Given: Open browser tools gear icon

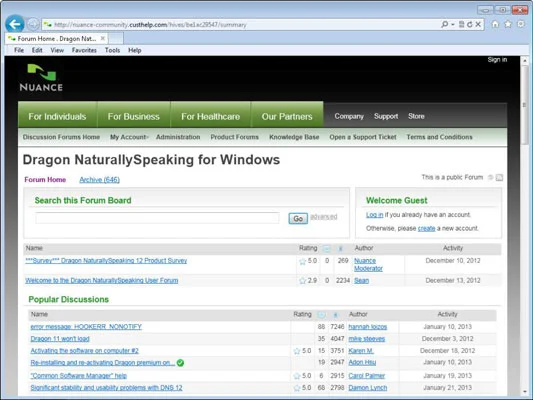Looking at the screenshot, I should (x=520, y=24).
